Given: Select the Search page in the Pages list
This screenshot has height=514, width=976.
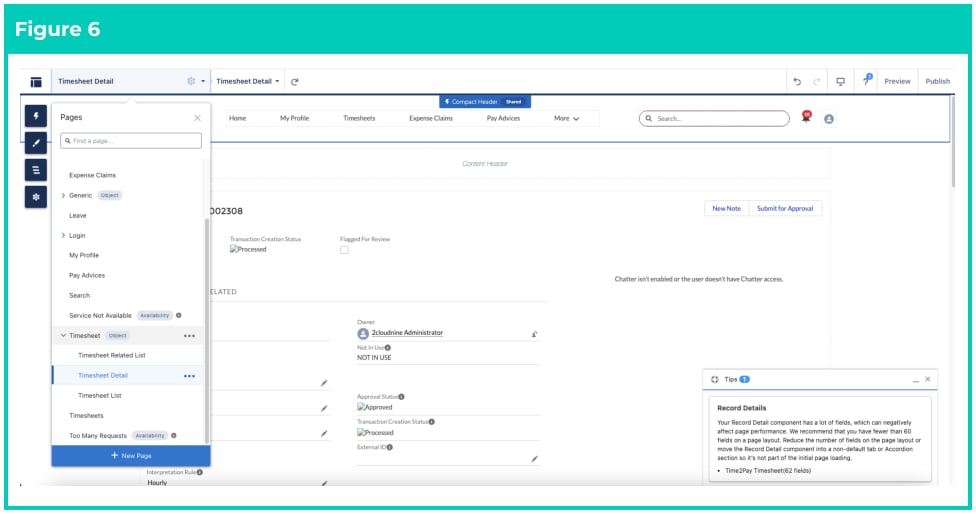Looking at the screenshot, I should 79,296.
